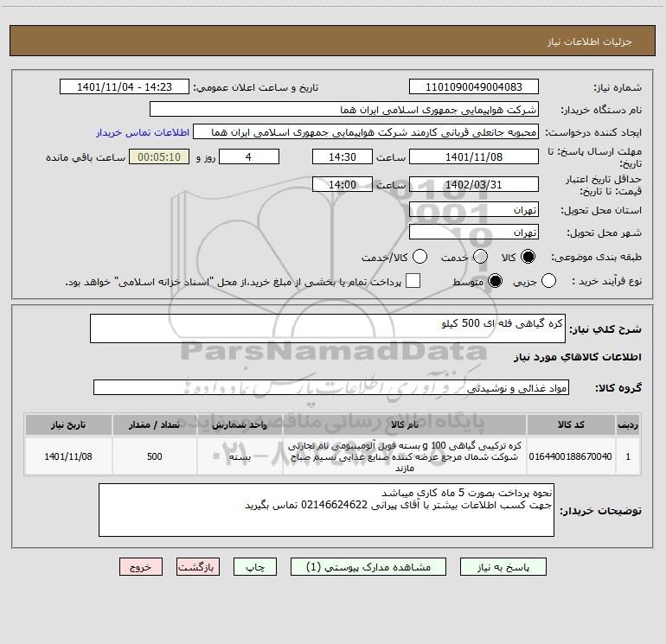Choose the جزیی purchase type radio
This screenshot has height=644, width=666.
coord(548,281)
